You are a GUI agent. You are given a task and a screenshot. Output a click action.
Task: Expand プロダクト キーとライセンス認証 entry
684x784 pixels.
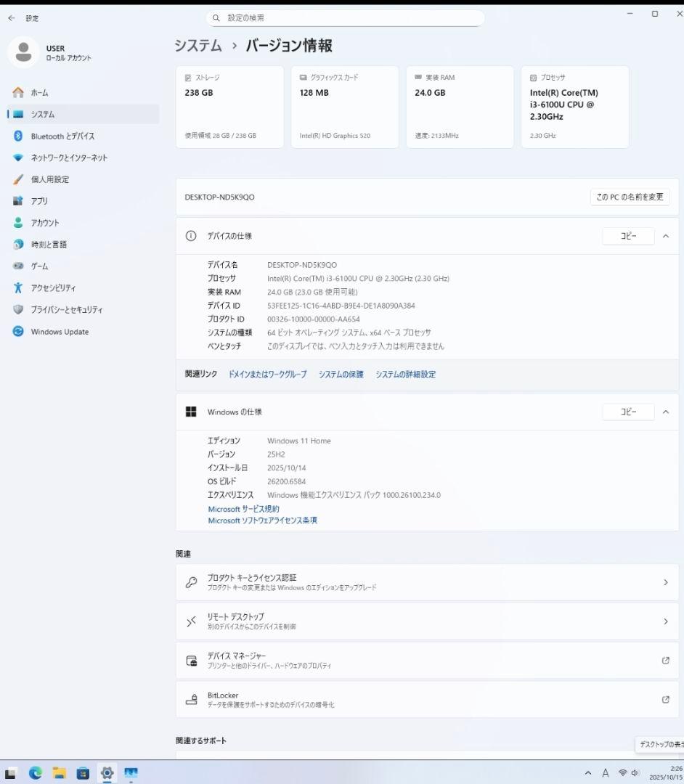pos(427,582)
